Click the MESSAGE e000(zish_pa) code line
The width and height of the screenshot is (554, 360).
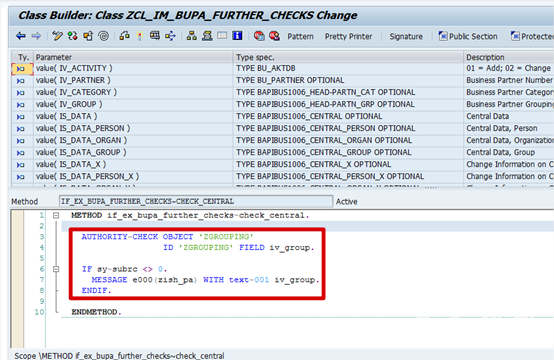(x=205, y=280)
